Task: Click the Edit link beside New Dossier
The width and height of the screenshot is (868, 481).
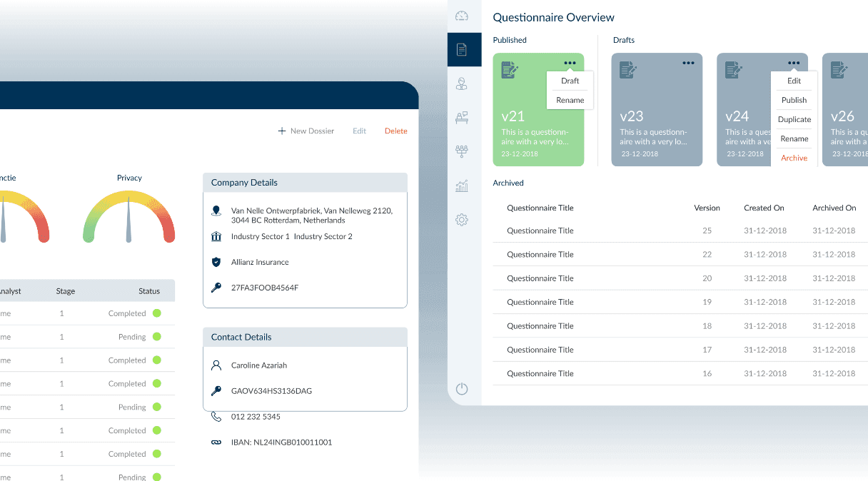Action: pyautogui.click(x=359, y=131)
